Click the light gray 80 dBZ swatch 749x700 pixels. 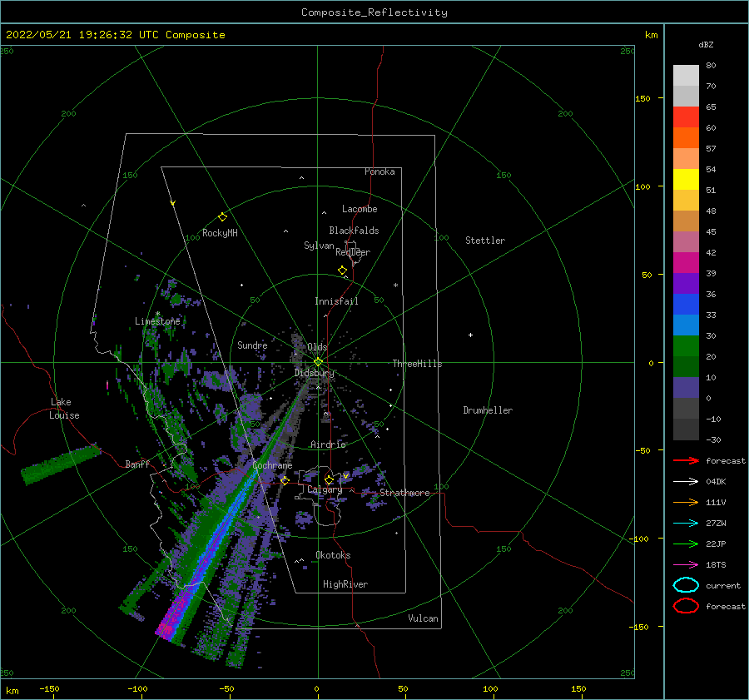(x=686, y=75)
